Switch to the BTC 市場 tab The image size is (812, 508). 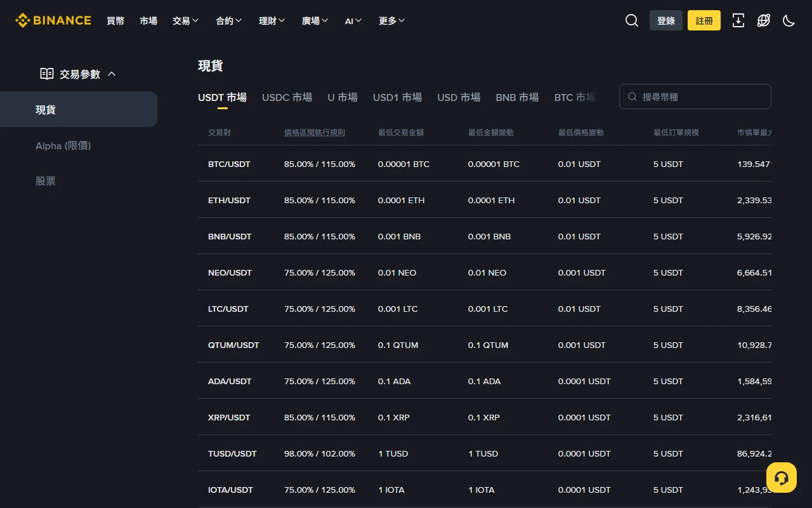(575, 97)
